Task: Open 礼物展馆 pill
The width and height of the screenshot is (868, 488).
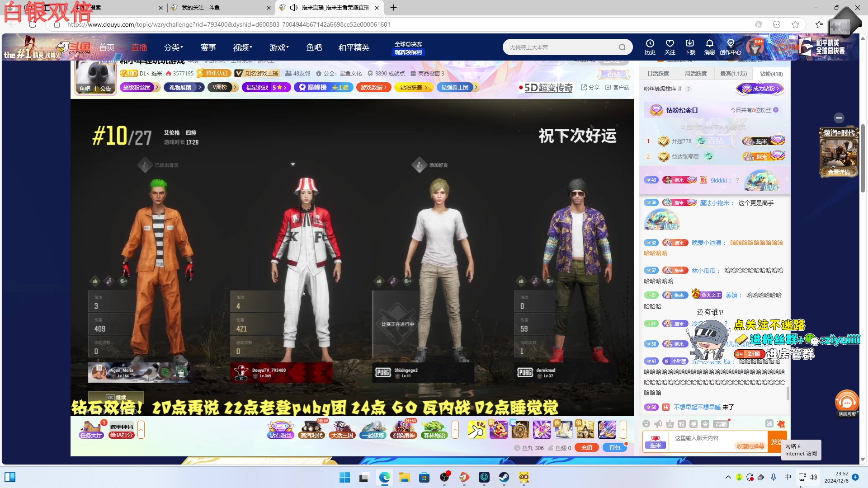Action: 184,87
